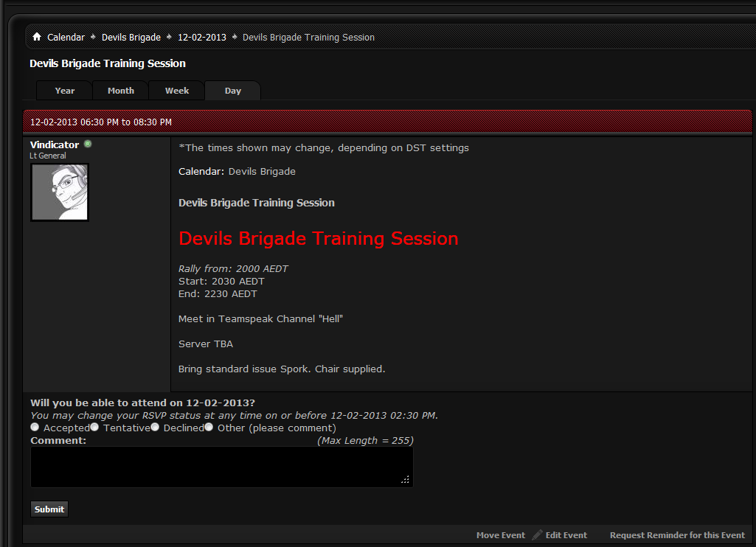Select Other (please comment) option
This screenshot has height=547, width=756.
click(x=209, y=427)
